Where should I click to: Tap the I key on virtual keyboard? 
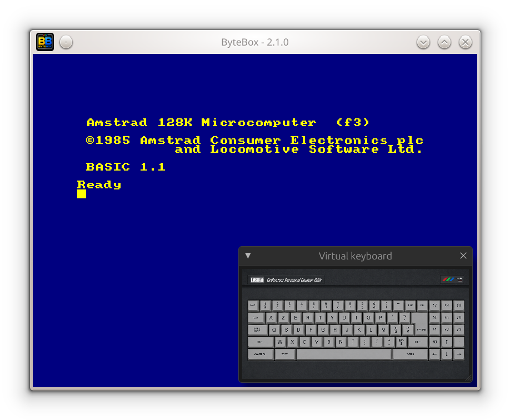(x=356, y=318)
